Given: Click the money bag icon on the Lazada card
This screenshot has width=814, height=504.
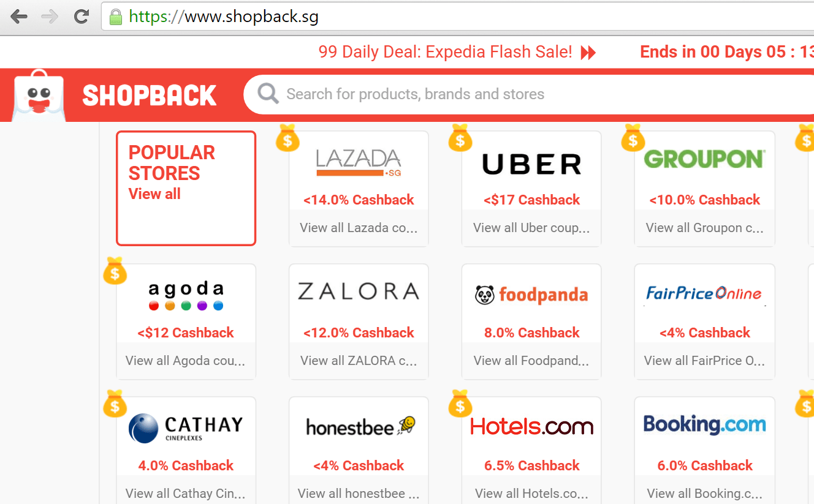Looking at the screenshot, I should coord(288,139).
